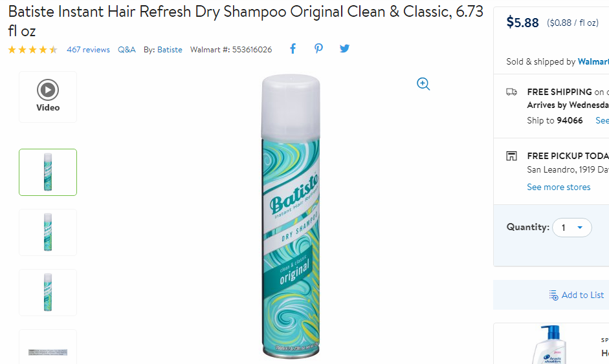Open the 467 reviews link
This screenshot has width=609, height=364.
click(x=88, y=50)
